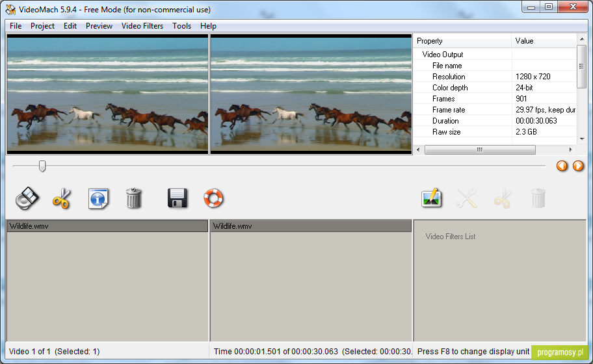The image size is (593, 364).
Task: Click the Time status bar entry
Action: 313,352
